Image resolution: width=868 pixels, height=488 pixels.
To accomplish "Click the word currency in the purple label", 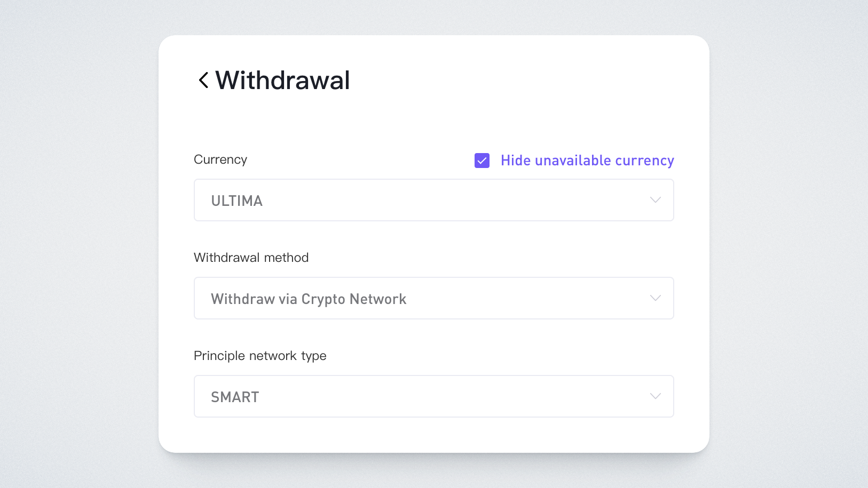I will pyautogui.click(x=644, y=161).
